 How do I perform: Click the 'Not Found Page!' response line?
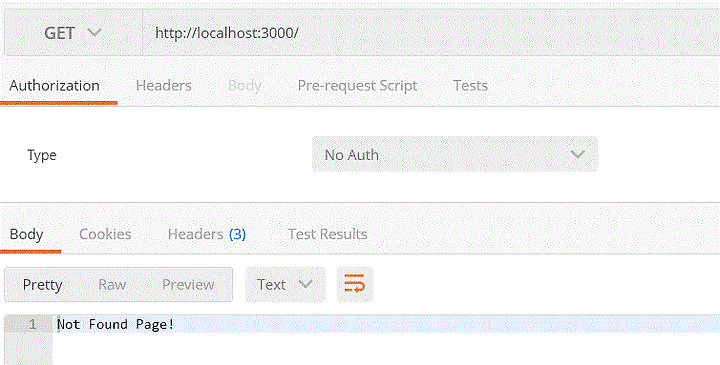116,325
